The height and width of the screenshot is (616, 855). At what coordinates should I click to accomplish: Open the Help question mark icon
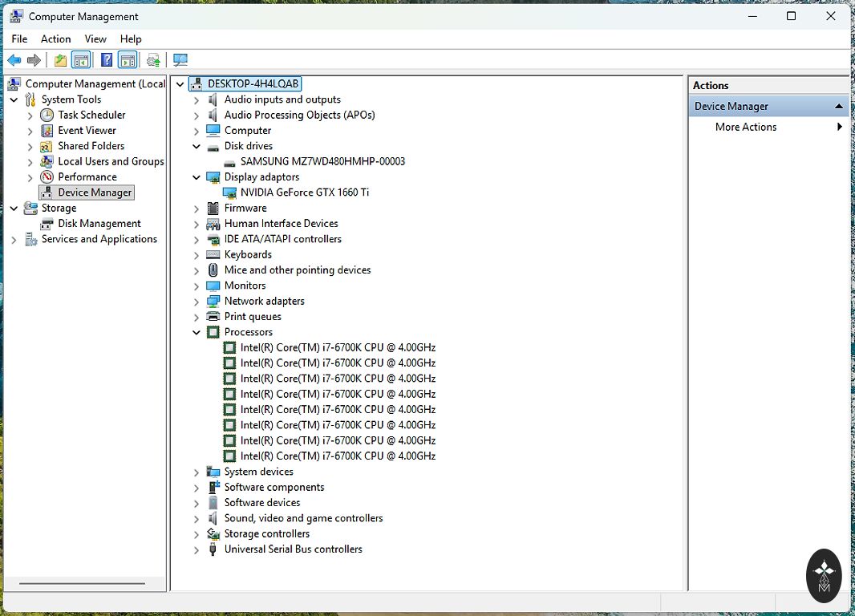[106, 60]
